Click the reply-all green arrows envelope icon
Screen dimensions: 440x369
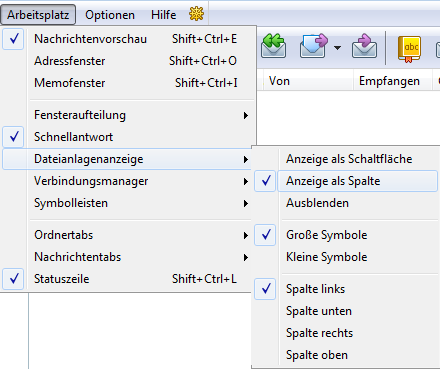(x=273, y=46)
